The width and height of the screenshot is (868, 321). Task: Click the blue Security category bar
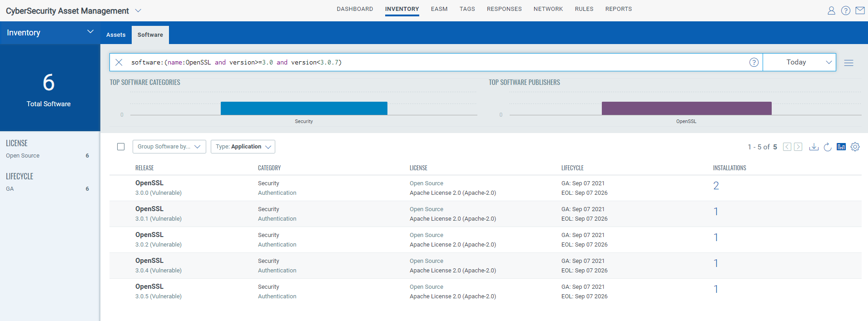tap(304, 108)
